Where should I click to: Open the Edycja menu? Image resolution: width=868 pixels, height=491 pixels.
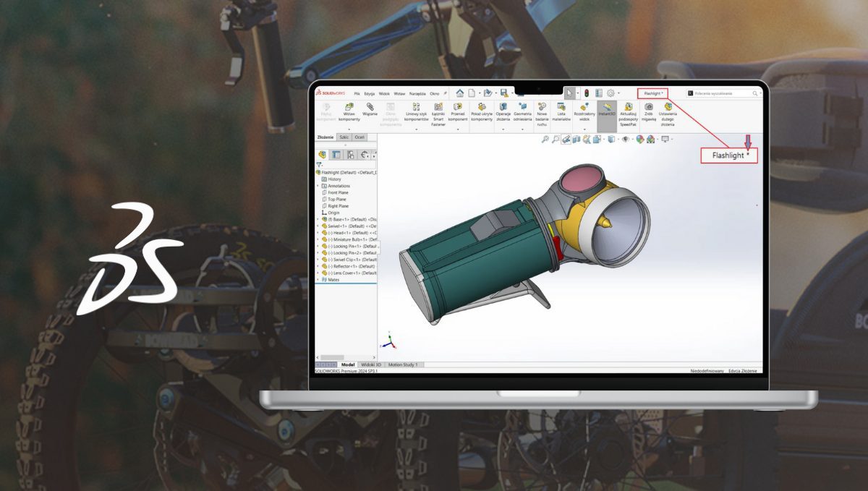click(x=370, y=94)
